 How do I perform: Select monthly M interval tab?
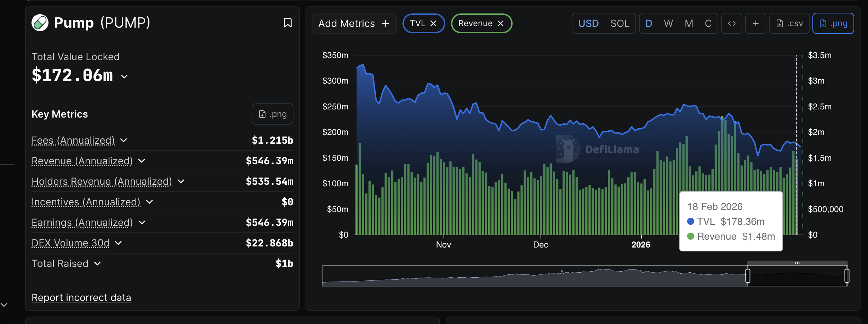[689, 23]
